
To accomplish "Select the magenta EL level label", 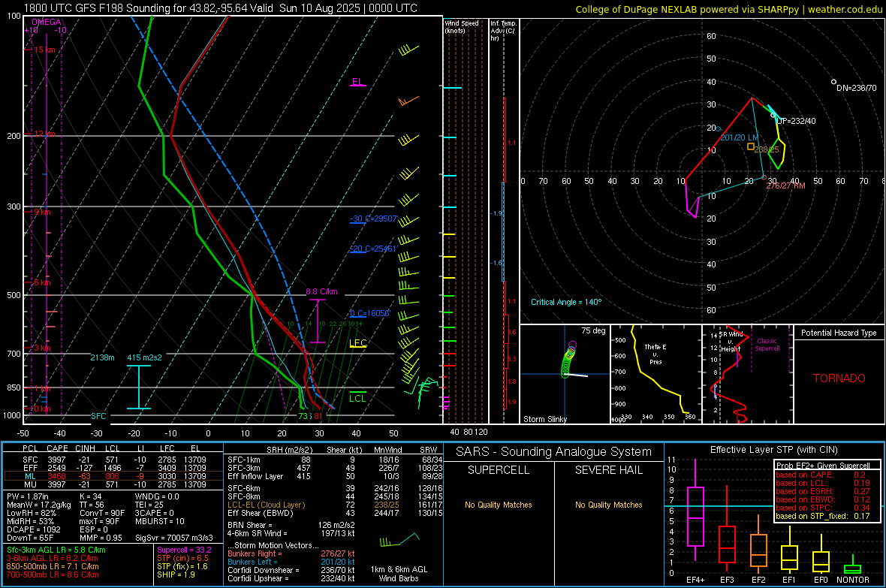I will (x=357, y=82).
